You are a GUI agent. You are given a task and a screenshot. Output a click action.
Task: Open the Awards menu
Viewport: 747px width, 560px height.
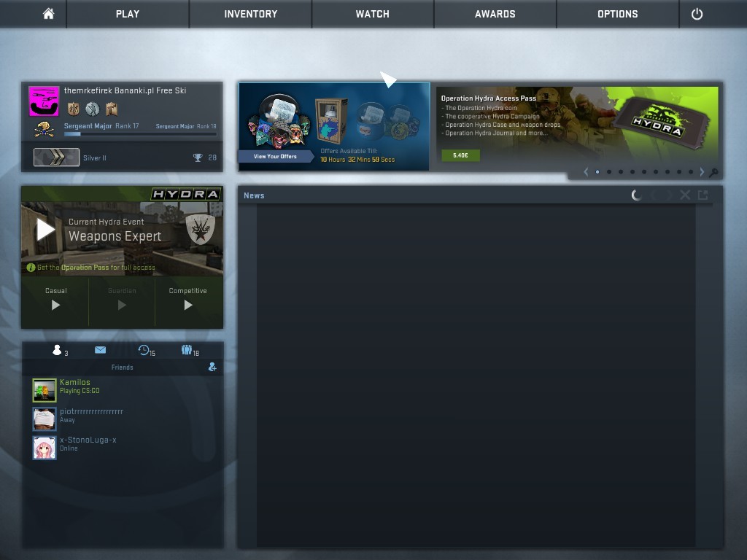495,14
